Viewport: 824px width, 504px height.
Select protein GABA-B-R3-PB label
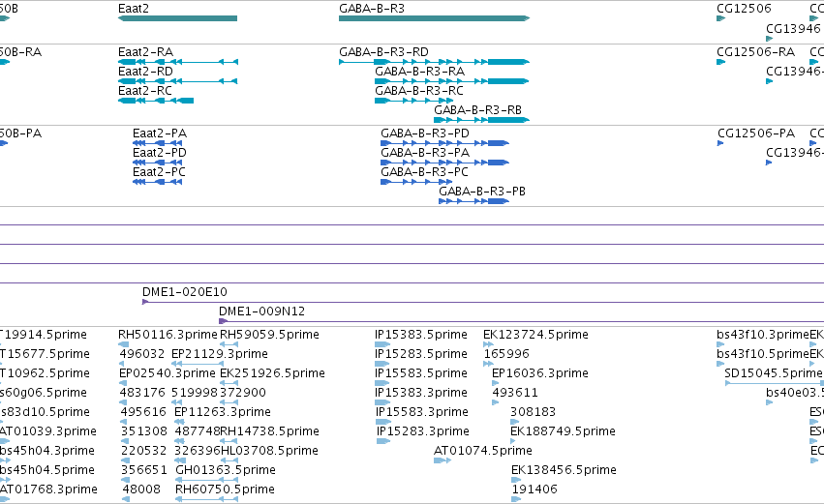click(482, 192)
